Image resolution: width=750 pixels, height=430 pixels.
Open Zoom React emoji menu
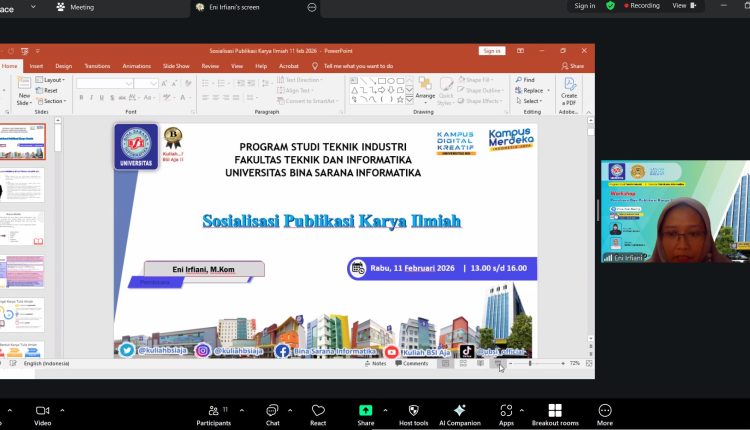tap(318, 415)
